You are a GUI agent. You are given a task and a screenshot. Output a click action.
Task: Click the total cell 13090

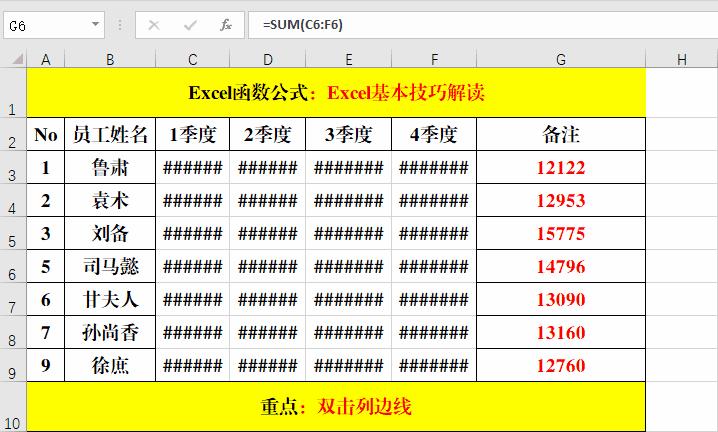[561, 299]
